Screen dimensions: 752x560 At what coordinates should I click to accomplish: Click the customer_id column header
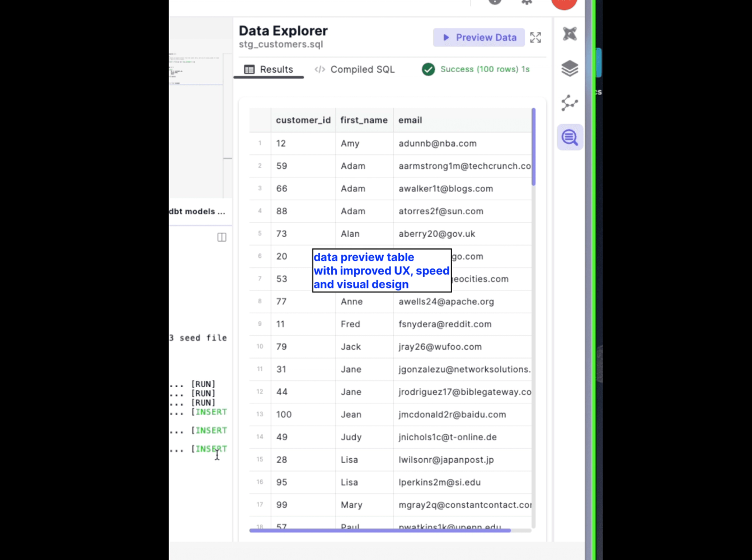(x=303, y=120)
